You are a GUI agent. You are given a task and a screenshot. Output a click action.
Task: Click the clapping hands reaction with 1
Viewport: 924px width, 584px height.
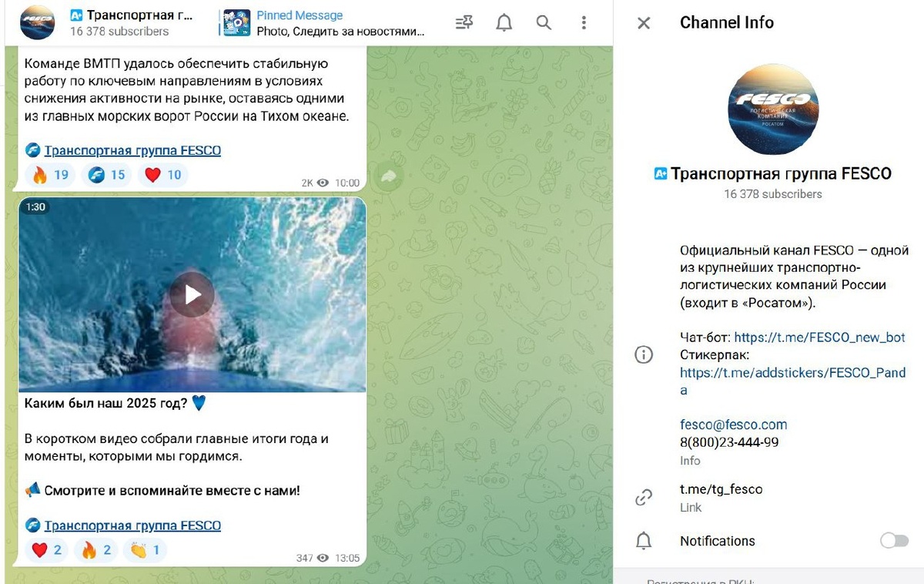click(146, 550)
